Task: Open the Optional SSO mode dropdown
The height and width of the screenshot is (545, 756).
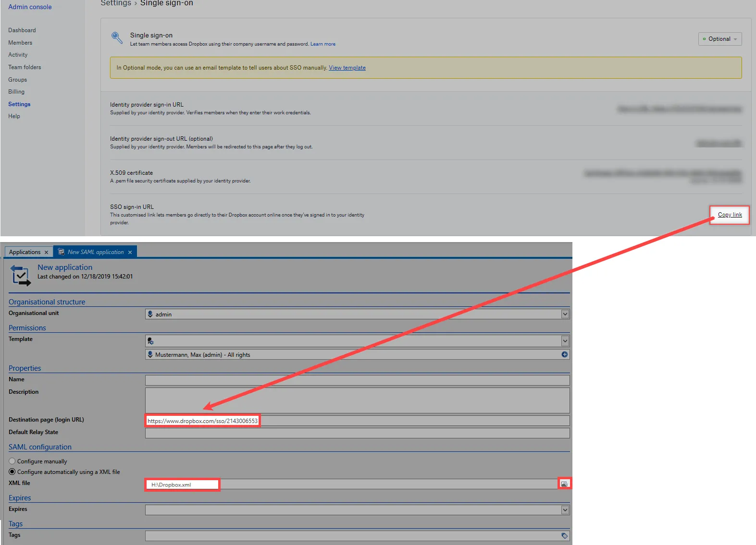Action: click(720, 39)
